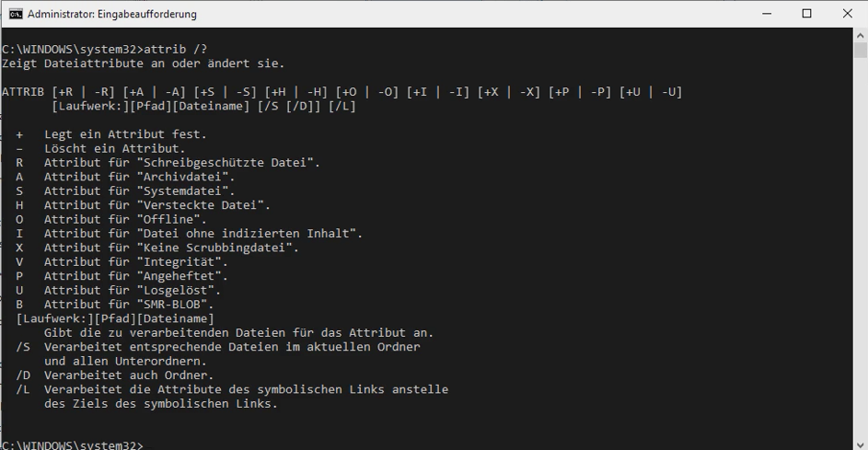Screen dimensions: 868x450
Task: Click the bottom C:\WINDOWS\system32> prompt
Action: tap(73, 445)
